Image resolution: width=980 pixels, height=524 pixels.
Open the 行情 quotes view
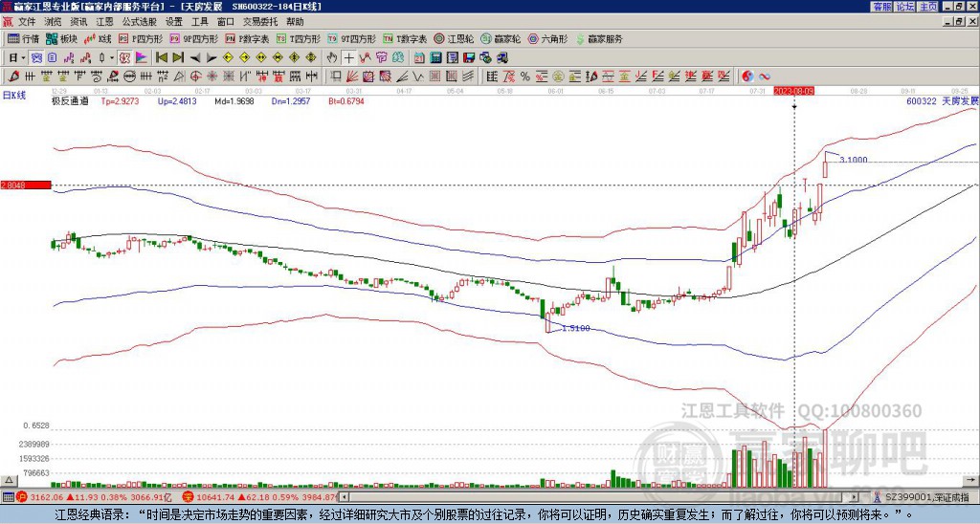pyautogui.click(x=24, y=38)
